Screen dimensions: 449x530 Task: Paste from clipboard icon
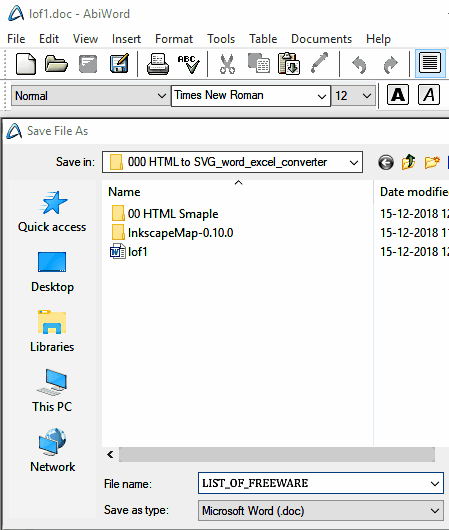(x=289, y=63)
